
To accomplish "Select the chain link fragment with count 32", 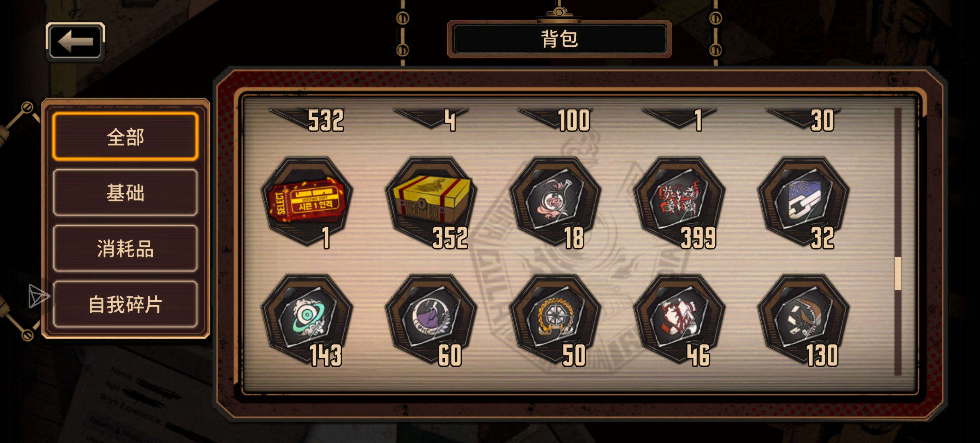I will (x=804, y=201).
